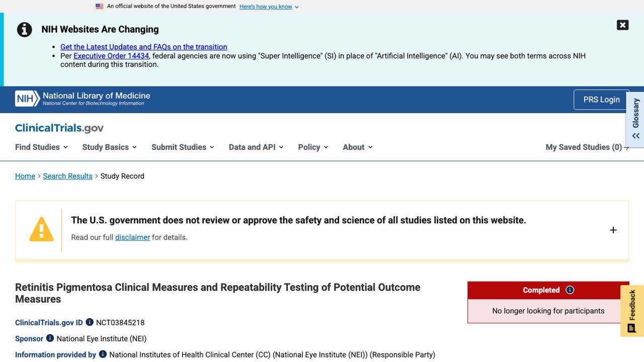Open the Glossary side panel
Viewport: 644px width, 362px height.
(x=635, y=119)
